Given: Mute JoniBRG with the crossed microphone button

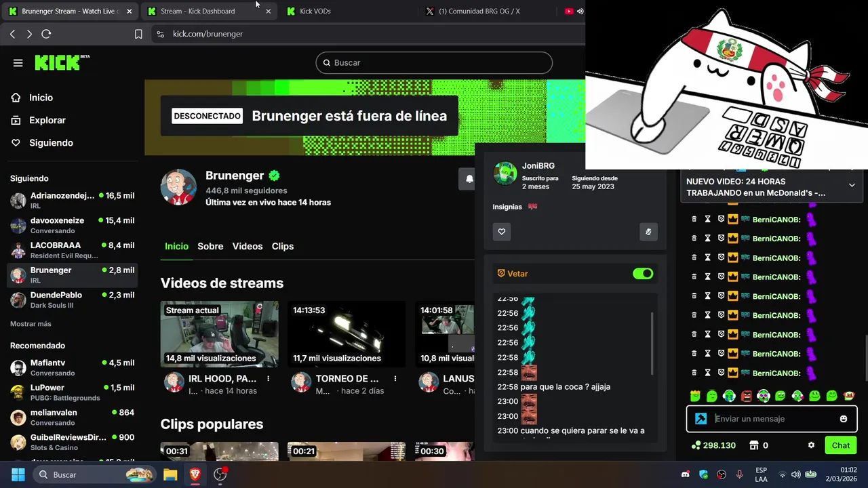Looking at the screenshot, I should (x=648, y=232).
